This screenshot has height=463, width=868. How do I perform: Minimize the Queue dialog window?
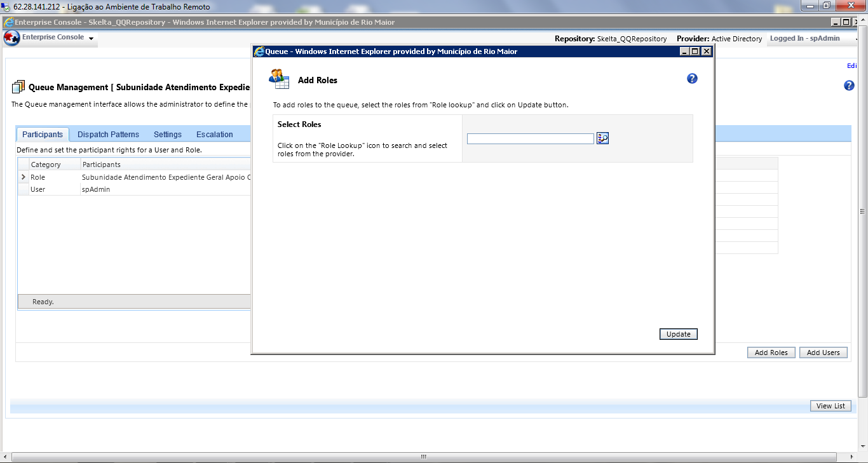[x=684, y=51]
